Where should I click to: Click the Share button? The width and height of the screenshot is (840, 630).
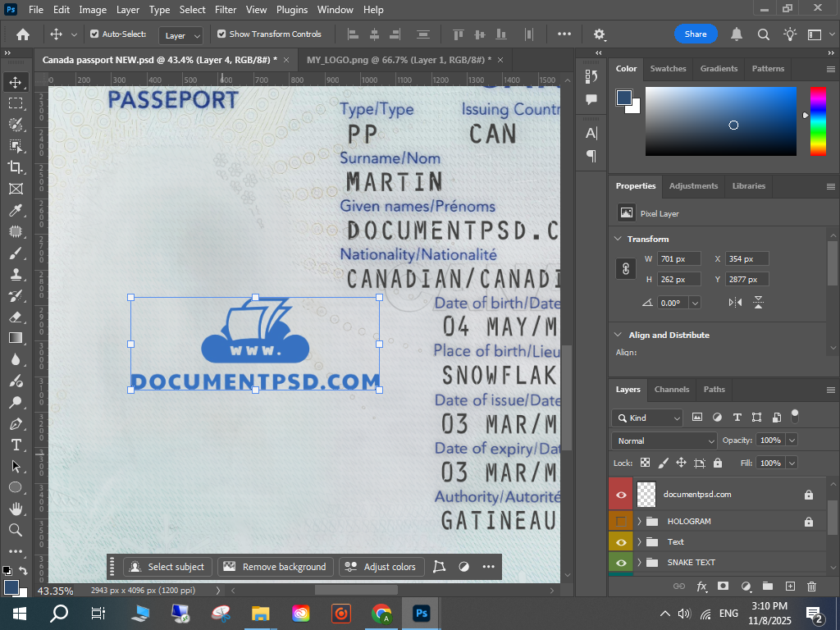(696, 34)
